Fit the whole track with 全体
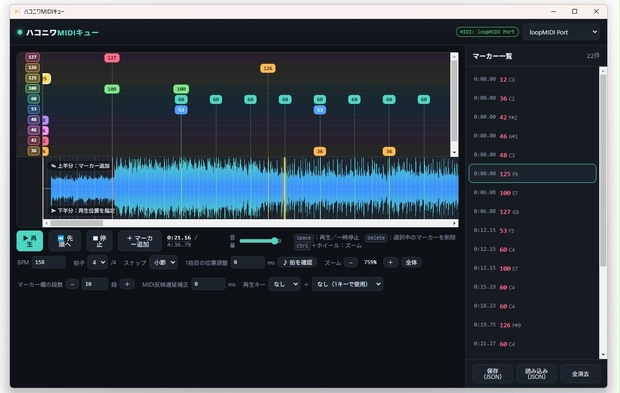 pos(411,262)
